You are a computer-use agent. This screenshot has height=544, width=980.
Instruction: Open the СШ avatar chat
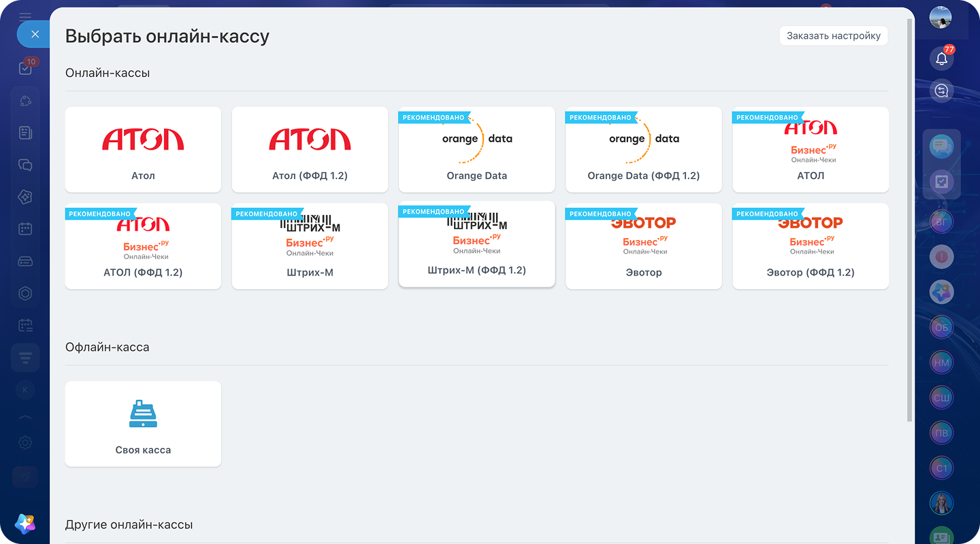(942, 398)
